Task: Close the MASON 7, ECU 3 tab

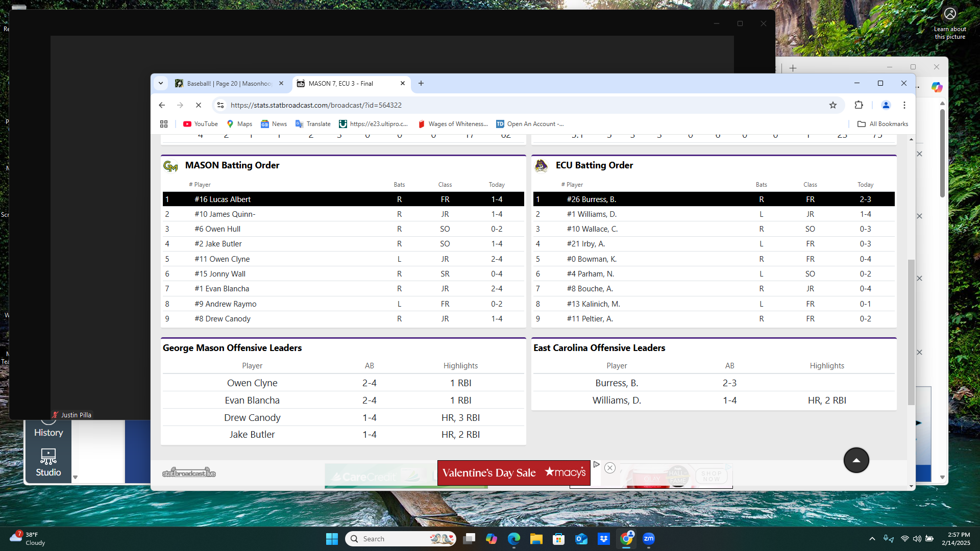Action: click(403, 83)
